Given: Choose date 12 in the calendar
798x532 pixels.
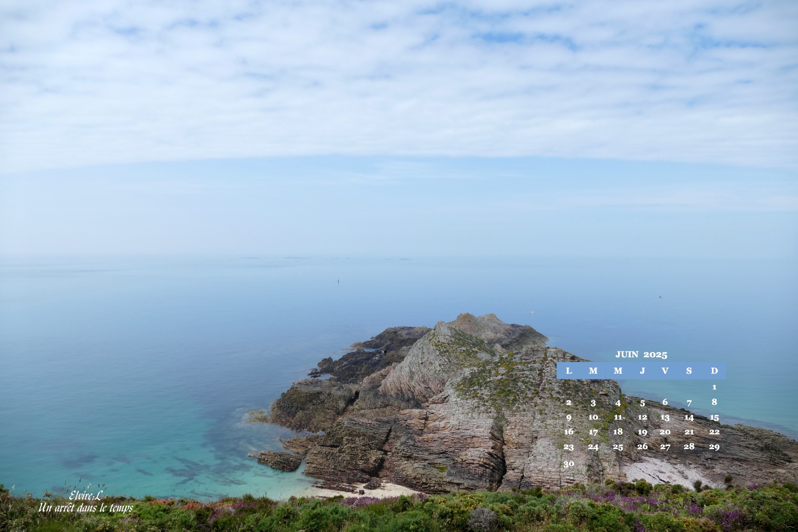Looking at the screenshot, I should pyautogui.click(x=642, y=417).
